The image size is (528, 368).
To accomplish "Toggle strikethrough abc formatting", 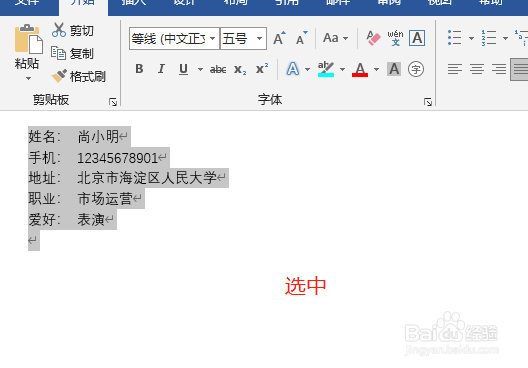I will 218,69.
